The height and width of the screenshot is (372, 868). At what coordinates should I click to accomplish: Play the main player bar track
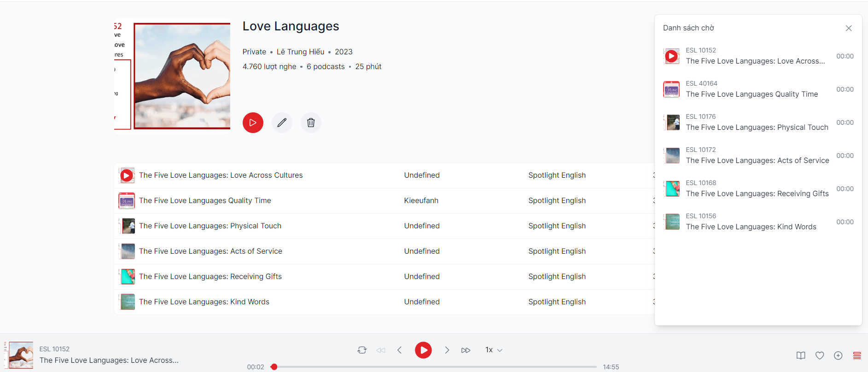pyautogui.click(x=423, y=350)
